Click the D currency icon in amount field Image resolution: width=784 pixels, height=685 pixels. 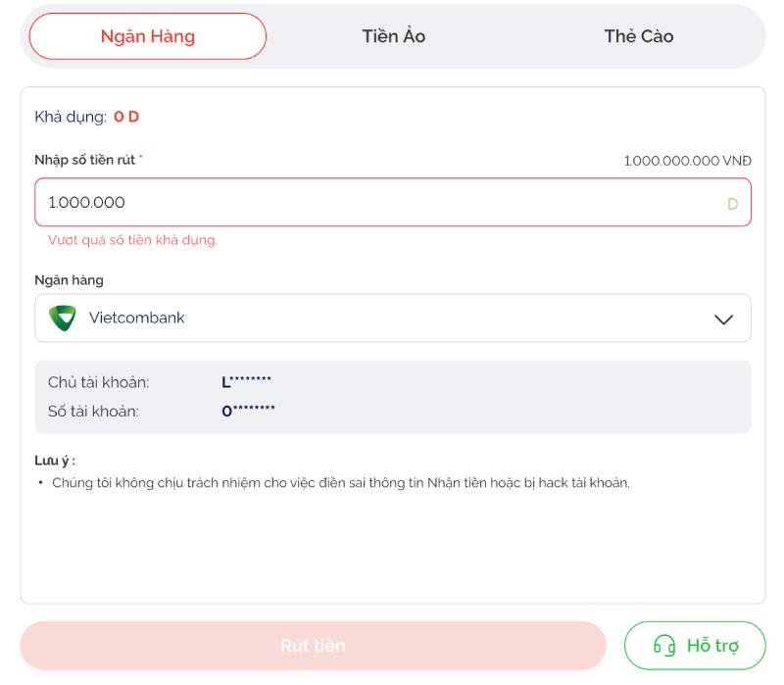click(x=732, y=204)
